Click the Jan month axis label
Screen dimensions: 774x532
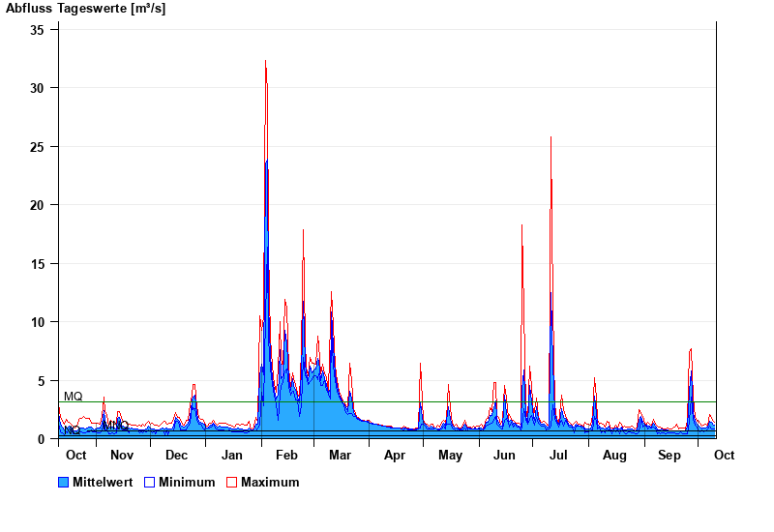(232, 455)
